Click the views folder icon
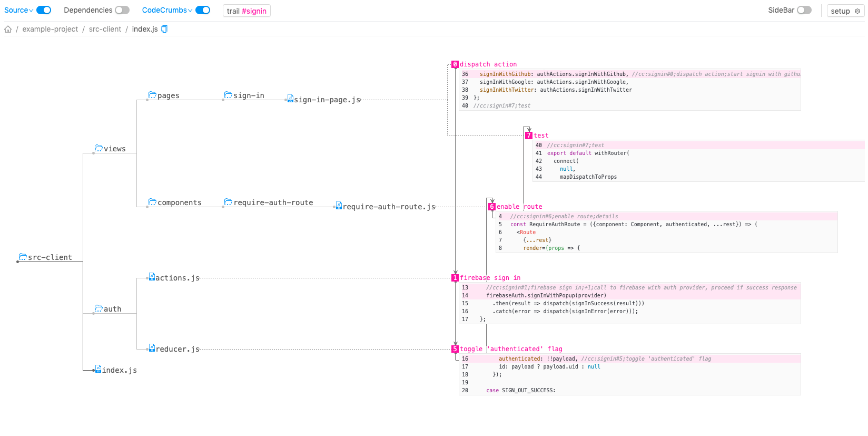 click(98, 148)
